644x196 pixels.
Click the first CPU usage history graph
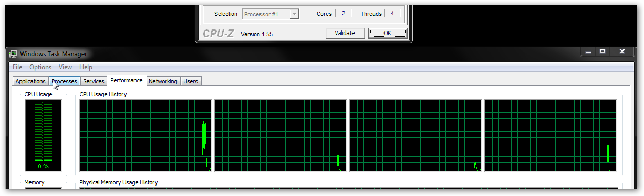(146, 135)
